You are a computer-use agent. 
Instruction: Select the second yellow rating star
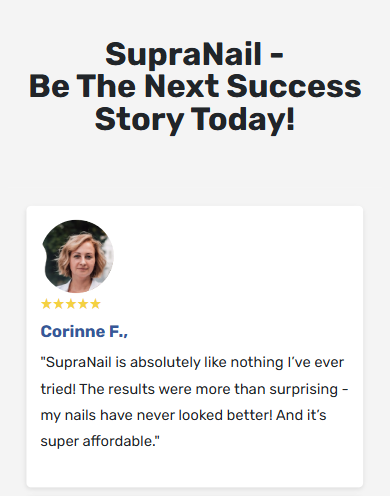point(58,304)
